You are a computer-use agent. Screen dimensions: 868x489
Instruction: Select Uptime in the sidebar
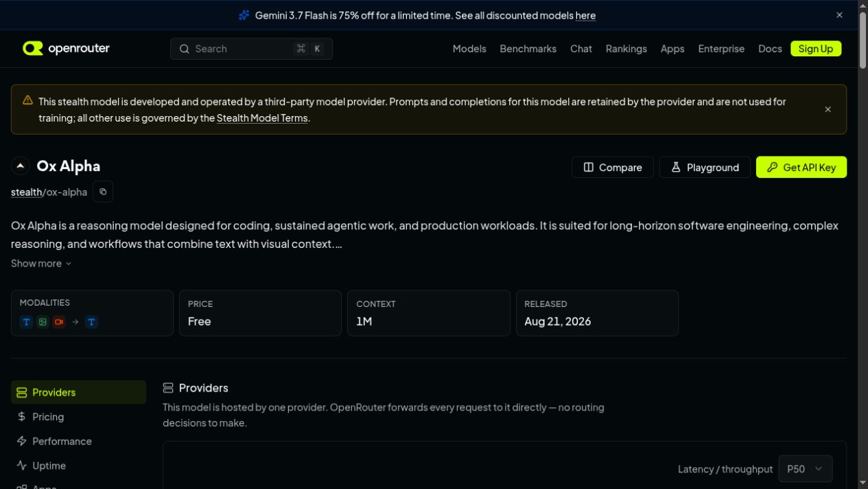coord(78,466)
